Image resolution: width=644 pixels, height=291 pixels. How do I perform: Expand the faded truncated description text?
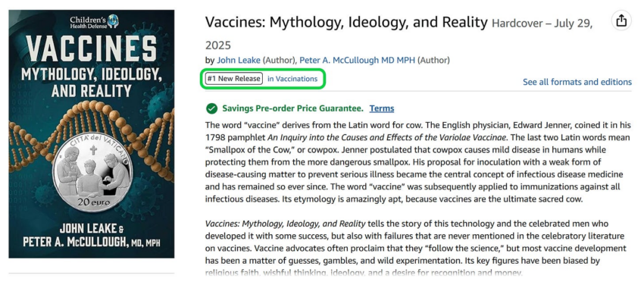(364, 272)
